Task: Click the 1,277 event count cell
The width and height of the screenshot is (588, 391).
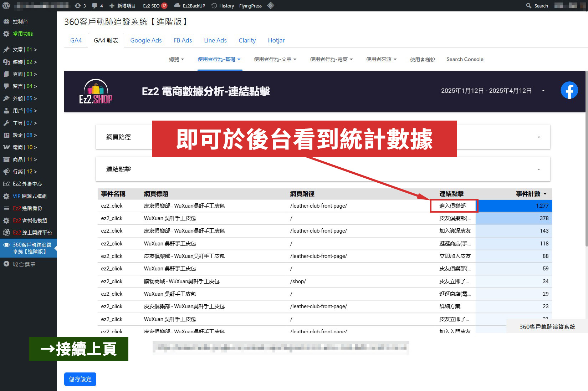Action: tap(514, 206)
